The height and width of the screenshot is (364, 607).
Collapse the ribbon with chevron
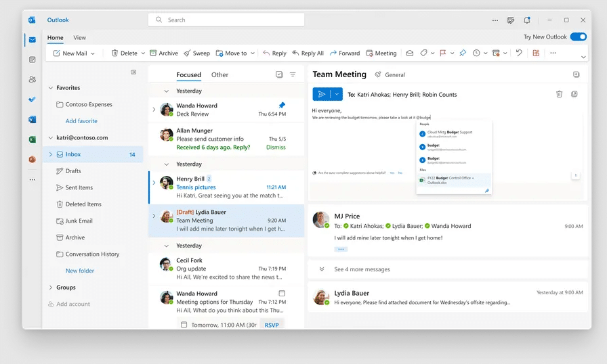tap(583, 58)
